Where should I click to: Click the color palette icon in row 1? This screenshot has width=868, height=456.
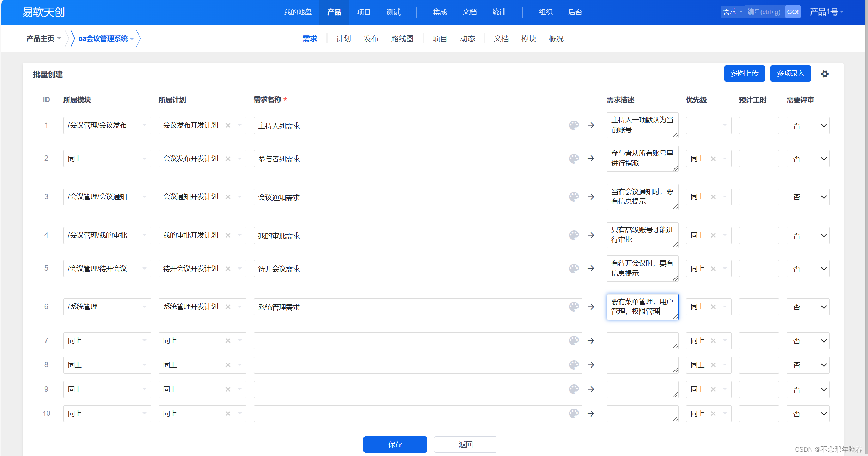(x=574, y=125)
